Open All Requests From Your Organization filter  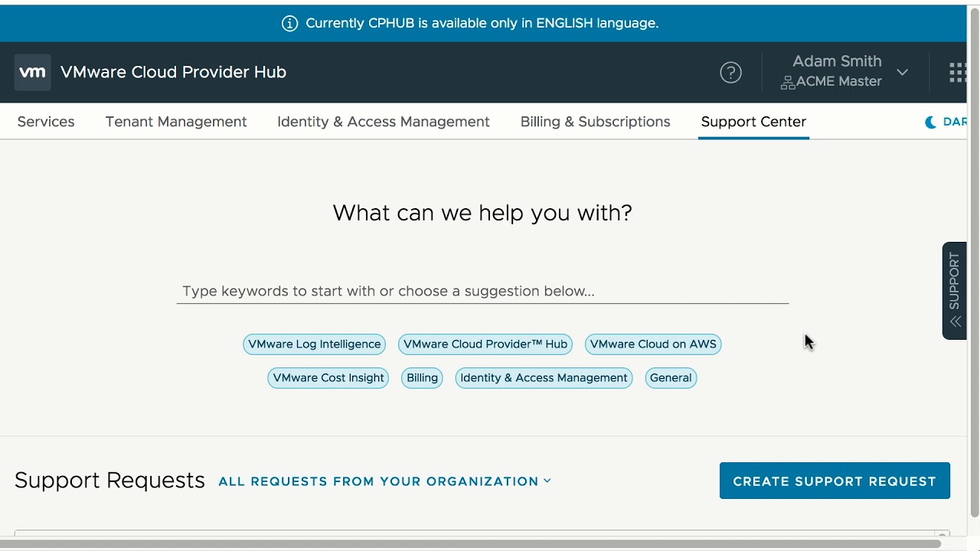click(x=384, y=481)
